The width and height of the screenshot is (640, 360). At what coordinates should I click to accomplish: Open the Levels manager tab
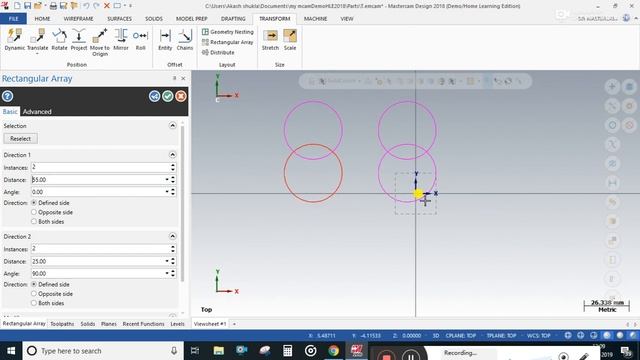[177, 324]
